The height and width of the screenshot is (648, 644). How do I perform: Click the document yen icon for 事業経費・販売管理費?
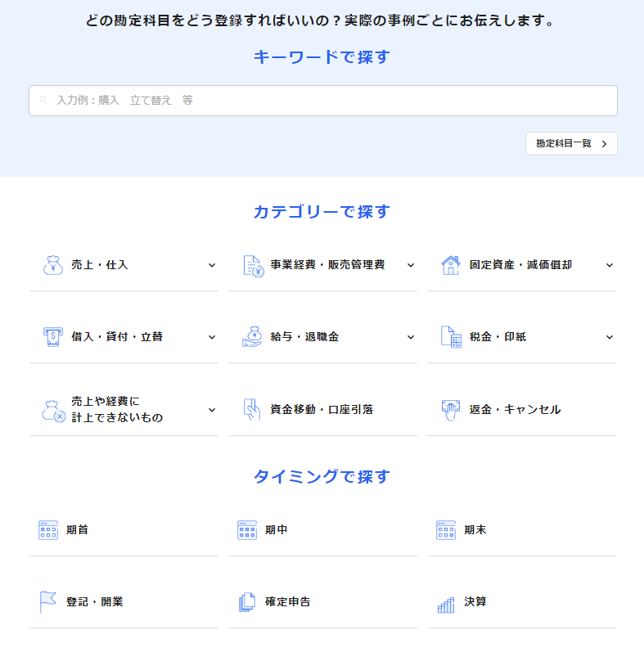tap(254, 266)
